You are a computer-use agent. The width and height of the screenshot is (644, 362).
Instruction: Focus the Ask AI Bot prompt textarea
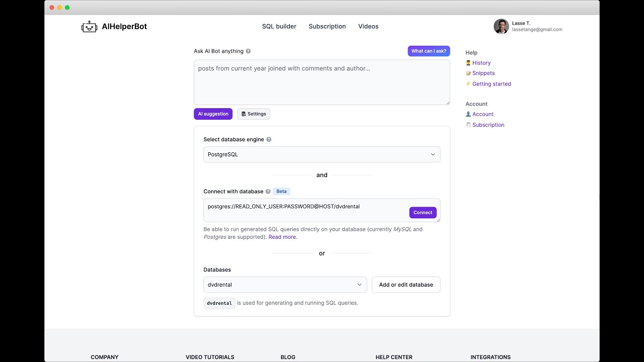tap(322, 82)
